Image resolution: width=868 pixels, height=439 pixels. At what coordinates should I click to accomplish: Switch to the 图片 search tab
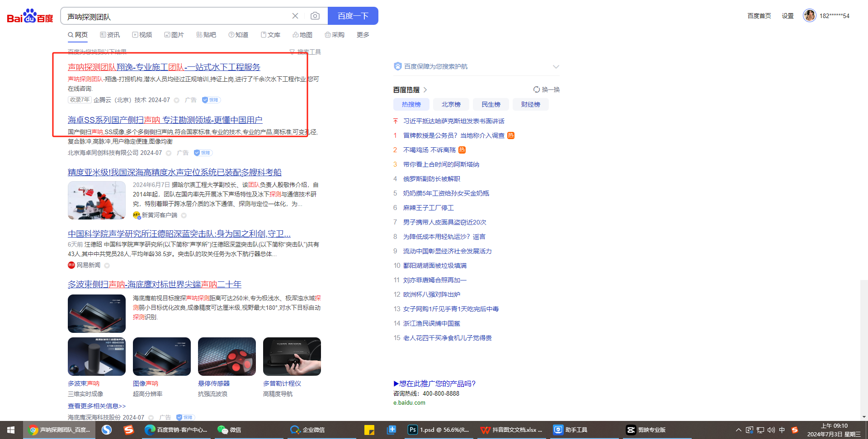coord(174,35)
